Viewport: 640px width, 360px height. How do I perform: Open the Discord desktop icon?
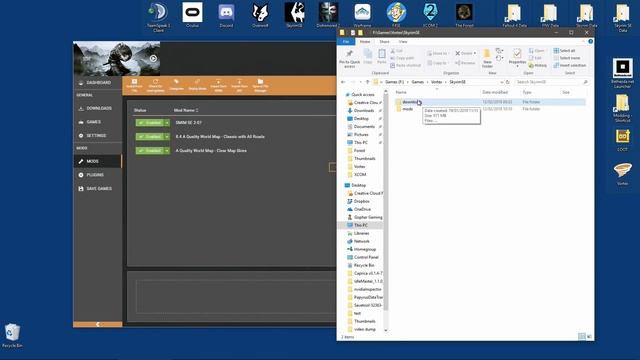(226, 15)
